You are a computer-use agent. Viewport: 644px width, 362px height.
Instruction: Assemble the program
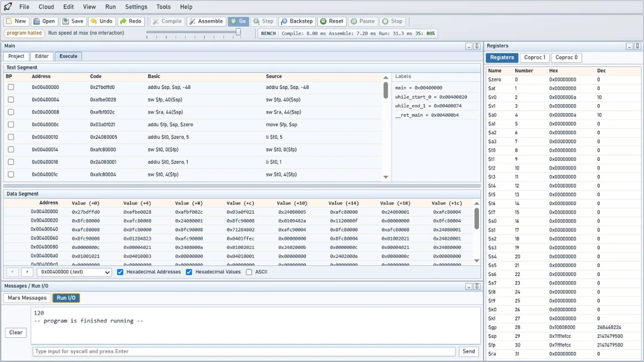click(206, 21)
